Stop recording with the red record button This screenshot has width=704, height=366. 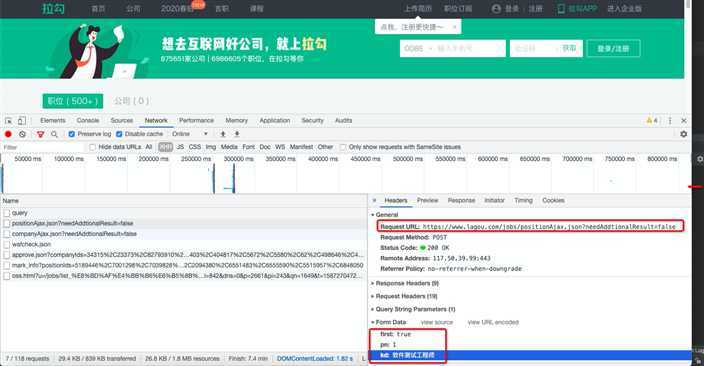[x=8, y=134]
